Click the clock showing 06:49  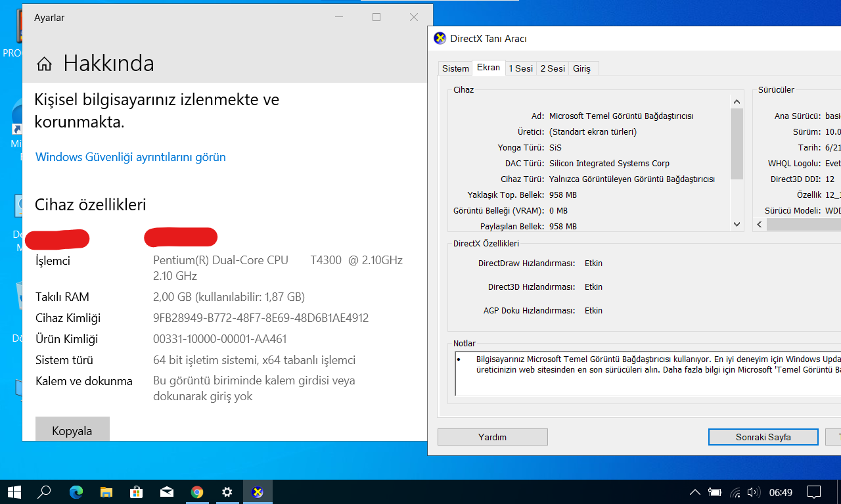click(x=781, y=492)
